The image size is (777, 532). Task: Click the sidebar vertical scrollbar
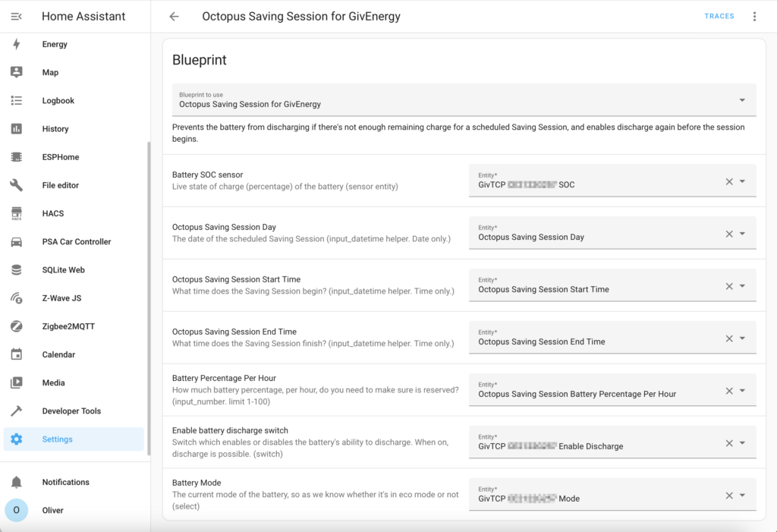[x=149, y=298]
